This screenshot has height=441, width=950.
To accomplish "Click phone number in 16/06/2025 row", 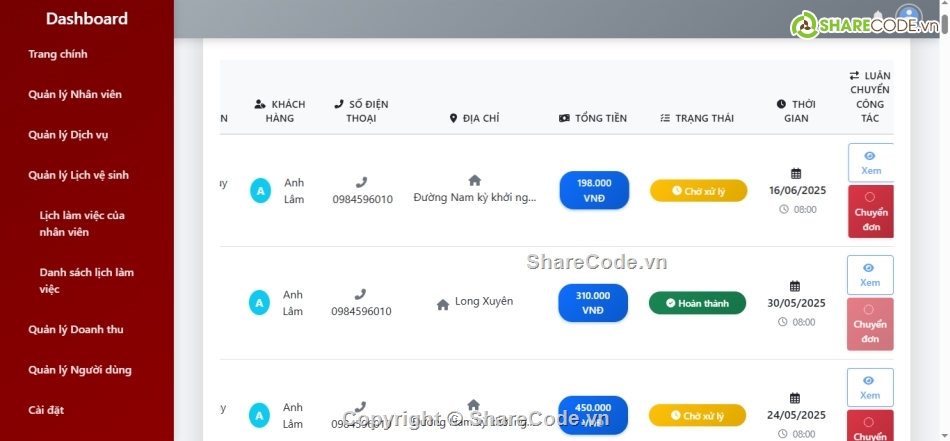I will click(x=362, y=199).
